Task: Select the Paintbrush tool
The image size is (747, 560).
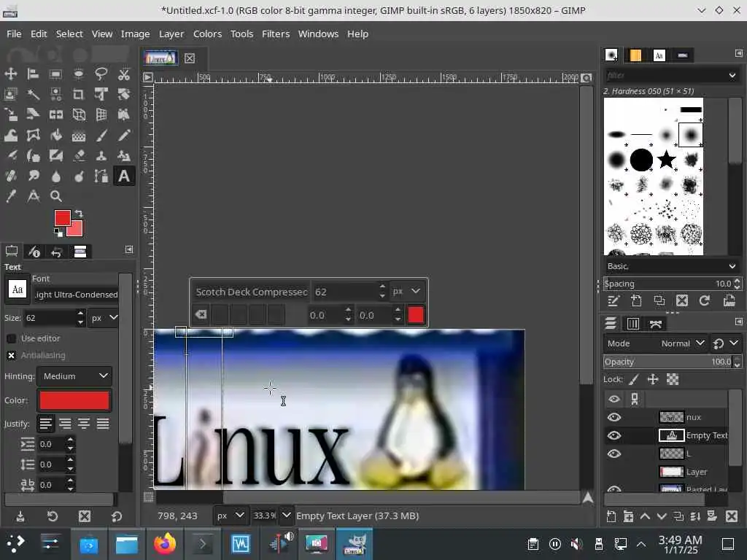Action: coord(101,135)
